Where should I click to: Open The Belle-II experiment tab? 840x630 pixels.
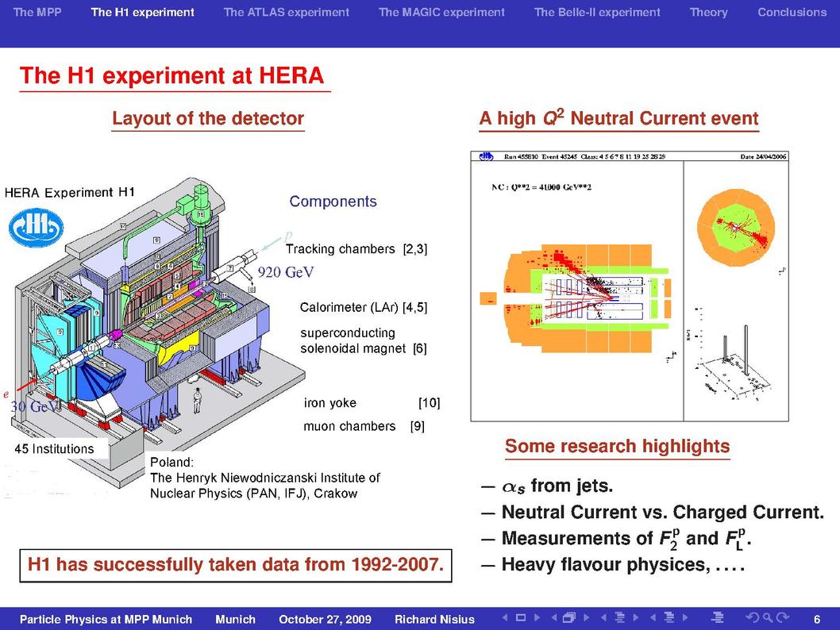(x=597, y=12)
